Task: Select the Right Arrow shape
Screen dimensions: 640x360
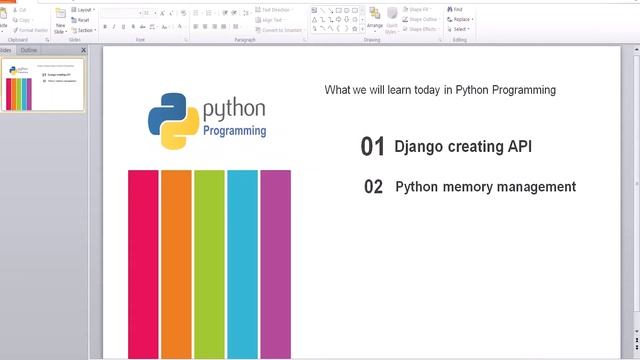Action: tap(338, 20)
